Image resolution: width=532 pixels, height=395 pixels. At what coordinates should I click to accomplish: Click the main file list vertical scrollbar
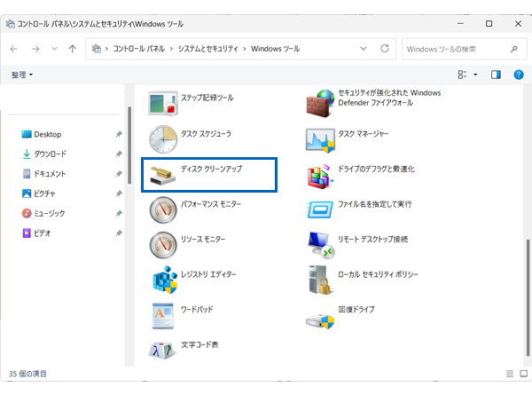pos(528,298)
